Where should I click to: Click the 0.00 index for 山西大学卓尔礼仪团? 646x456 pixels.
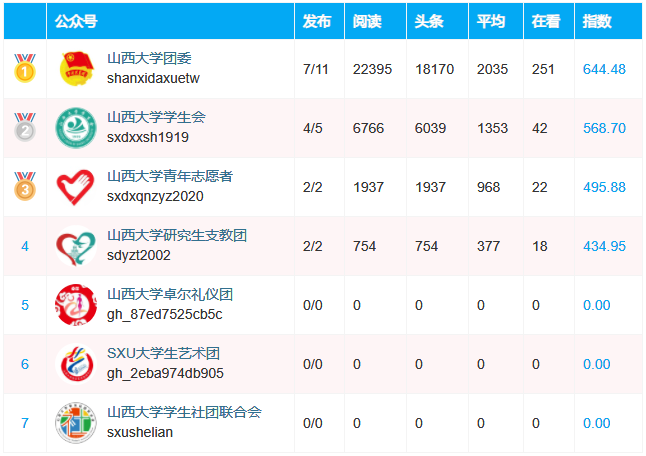coord(597,305)
